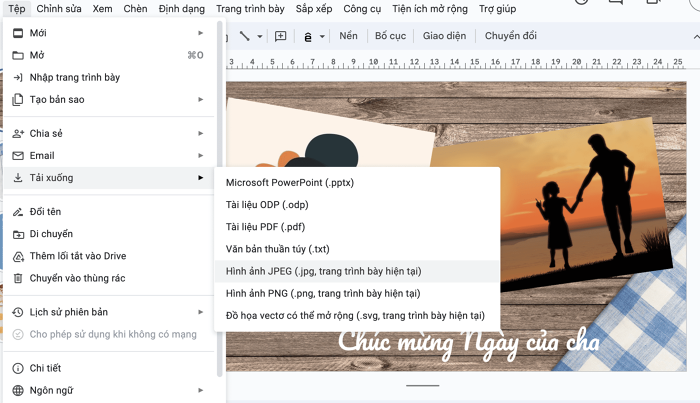Select Nhập trang trình bày menu entry
The image size is (700, 403).
(108, 78)
